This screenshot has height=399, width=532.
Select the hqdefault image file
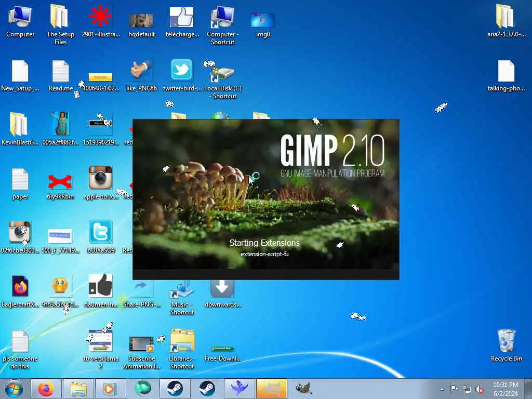tap(141, 24)
